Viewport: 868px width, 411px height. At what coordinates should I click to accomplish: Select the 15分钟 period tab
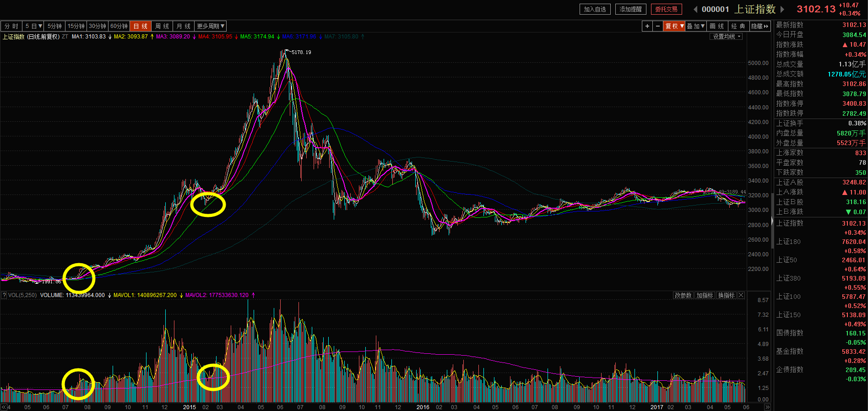76,26
